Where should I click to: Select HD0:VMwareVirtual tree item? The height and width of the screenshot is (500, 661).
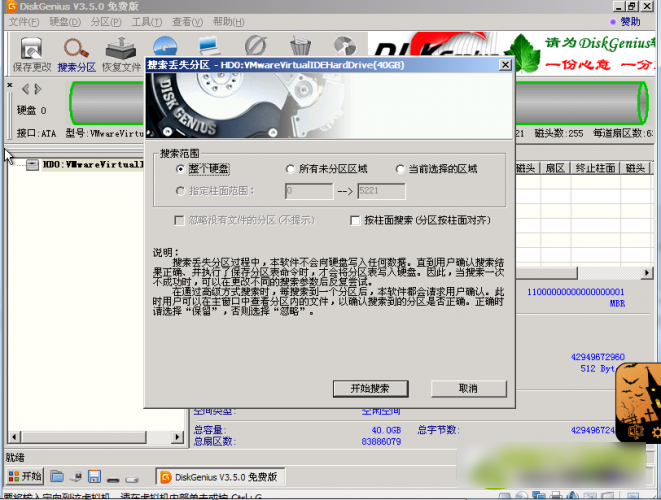(93, 164)
